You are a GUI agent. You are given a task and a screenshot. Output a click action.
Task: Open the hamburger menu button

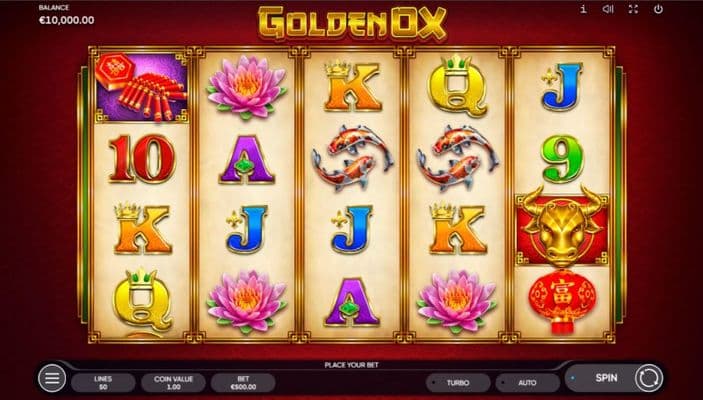(52, 378)
